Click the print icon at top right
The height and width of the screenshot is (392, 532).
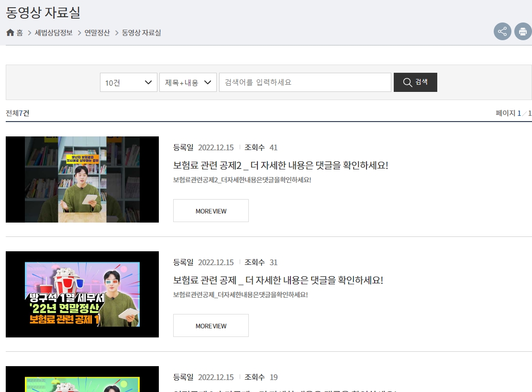tap(523, 31)
